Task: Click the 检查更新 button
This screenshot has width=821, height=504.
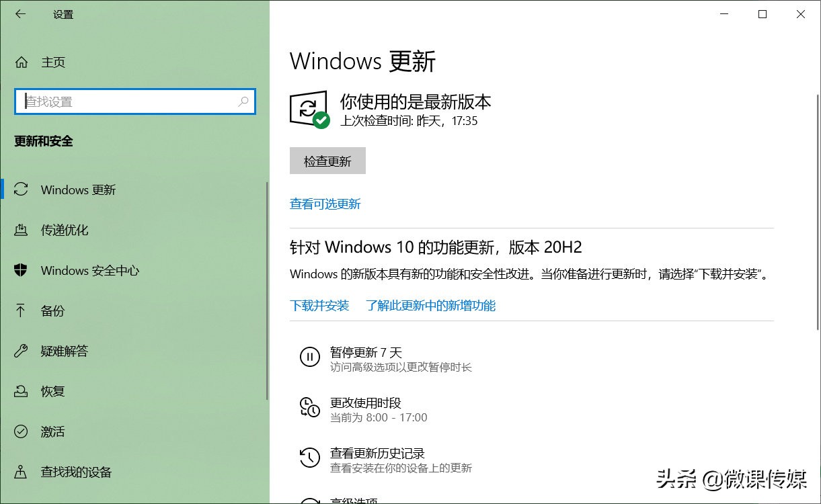Action: pos(327,161)
